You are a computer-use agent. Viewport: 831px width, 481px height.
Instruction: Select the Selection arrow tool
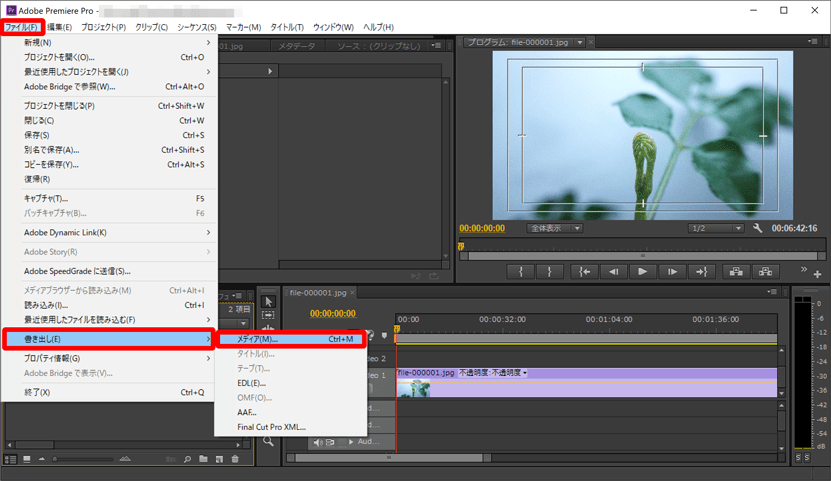[x=268, y=301]
